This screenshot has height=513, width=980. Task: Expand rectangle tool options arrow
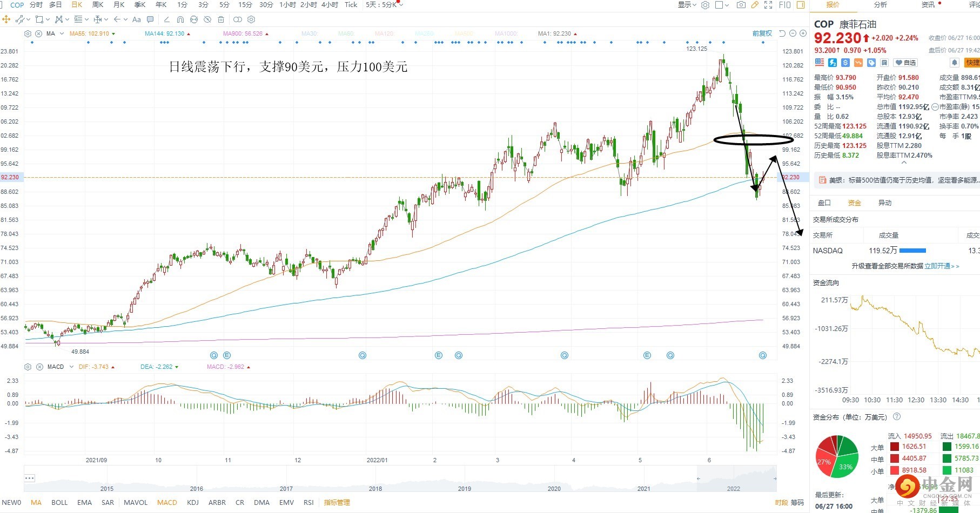(48, 19)
